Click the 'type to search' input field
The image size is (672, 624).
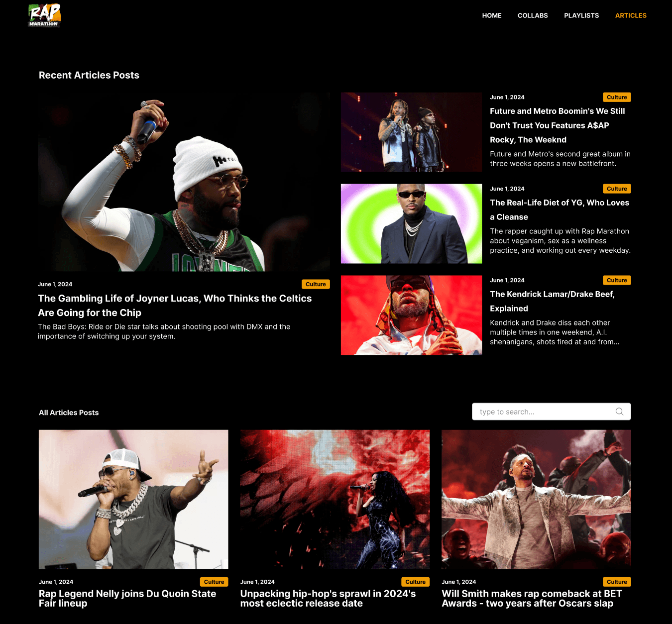click(551, 412)
